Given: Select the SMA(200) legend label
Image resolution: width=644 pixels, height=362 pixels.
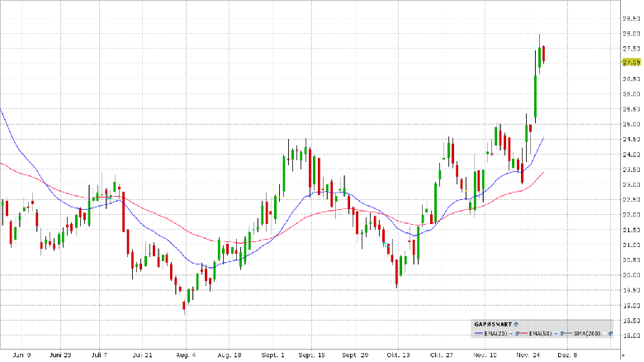Looking at the screenshot, I should [587, 334].
